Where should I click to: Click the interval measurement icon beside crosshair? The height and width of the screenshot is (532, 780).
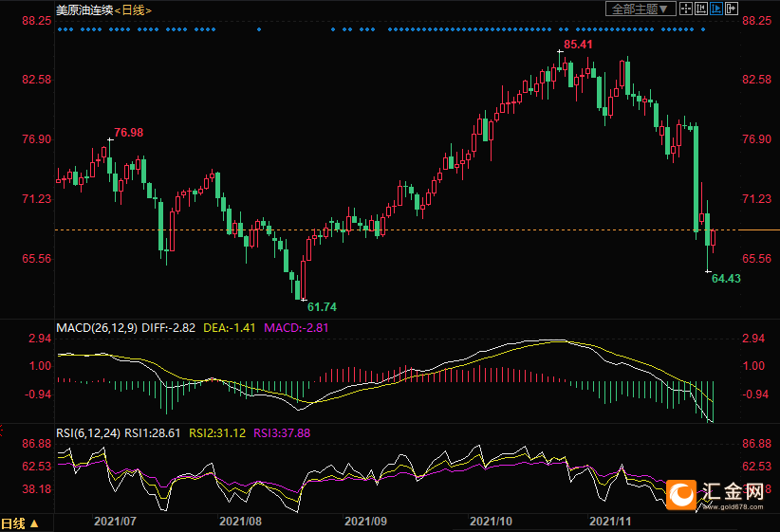click(701, 9)
